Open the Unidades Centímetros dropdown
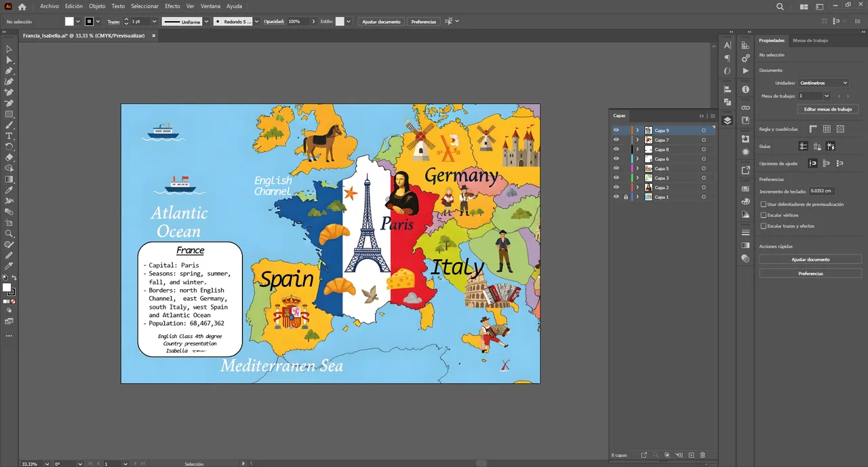Viewport: 868px width, 467px height. coord(824,83)
